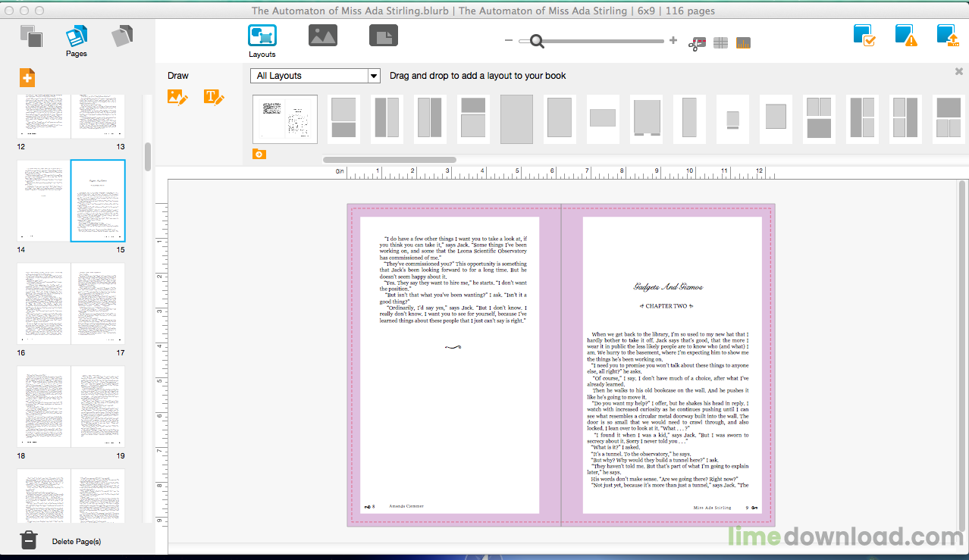The image size is (969, 560).
Task: Select page 17 thumbnail
Action: click(98, 304)
